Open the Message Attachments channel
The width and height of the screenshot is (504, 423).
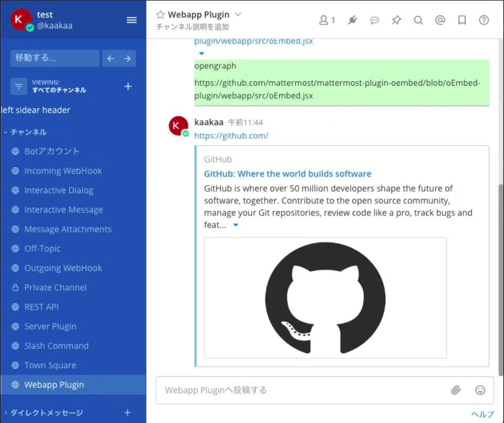tap(73, 229)
